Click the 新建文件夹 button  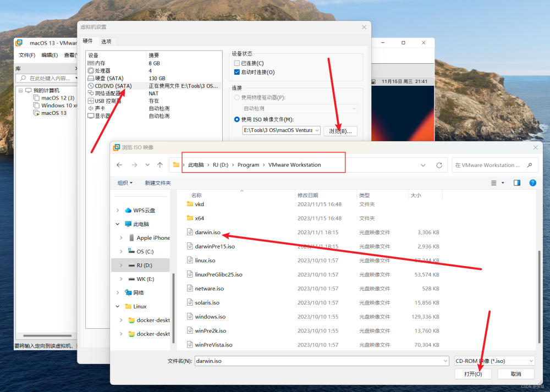pos(158,183)
